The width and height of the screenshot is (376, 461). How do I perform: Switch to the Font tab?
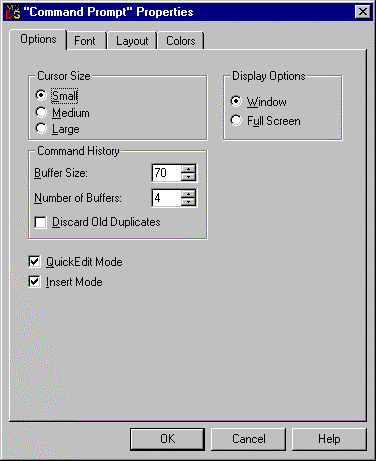click(85, 41)
